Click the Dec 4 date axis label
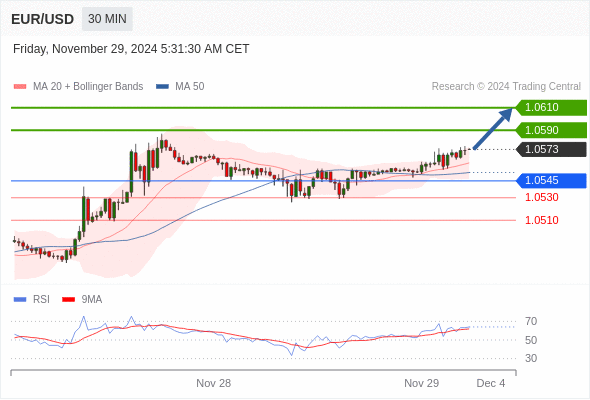590x400 pixels. (x=491, y=383)
